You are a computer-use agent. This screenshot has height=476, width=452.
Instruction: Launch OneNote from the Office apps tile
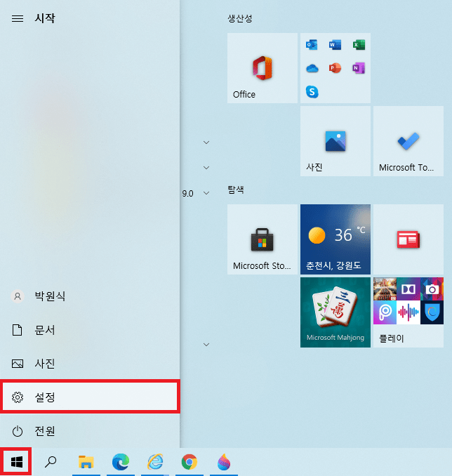359,68
